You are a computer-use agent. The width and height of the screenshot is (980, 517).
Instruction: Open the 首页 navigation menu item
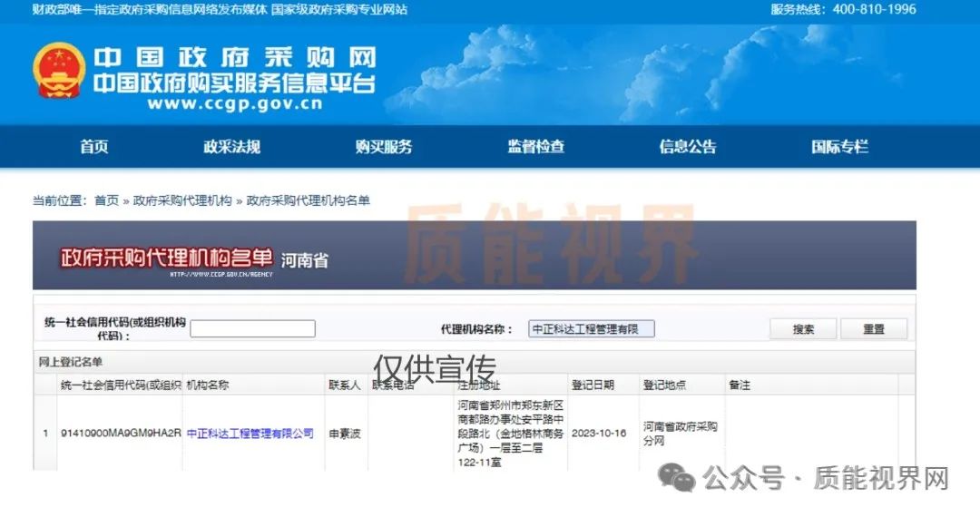pos(94,147)
